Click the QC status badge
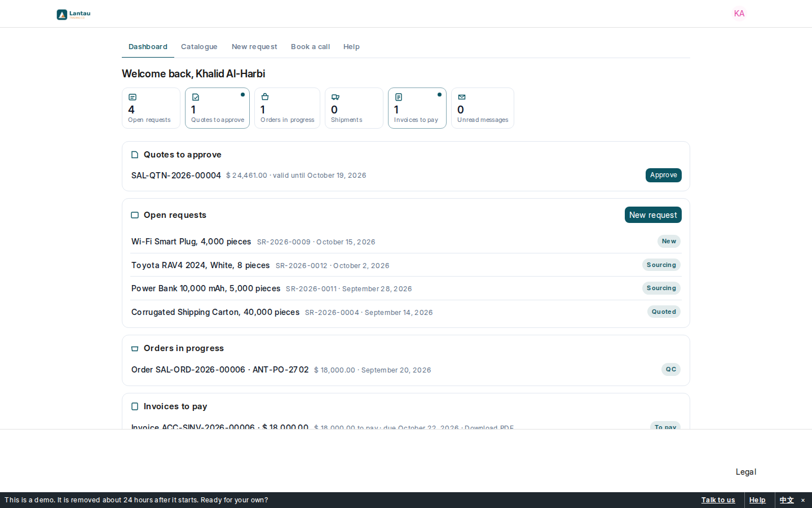This screenshot has height=508, width=812. click(x=671, y=369)
